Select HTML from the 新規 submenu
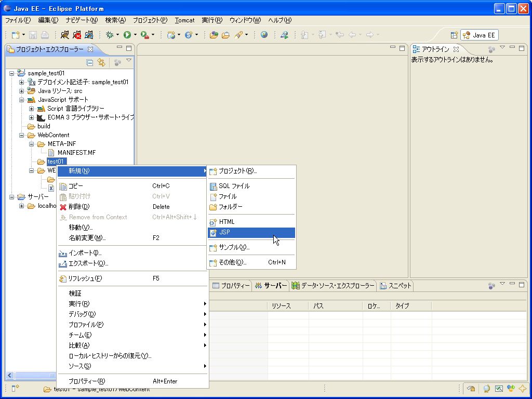Viewport: 532px width, 399px height. coord(251,222)
